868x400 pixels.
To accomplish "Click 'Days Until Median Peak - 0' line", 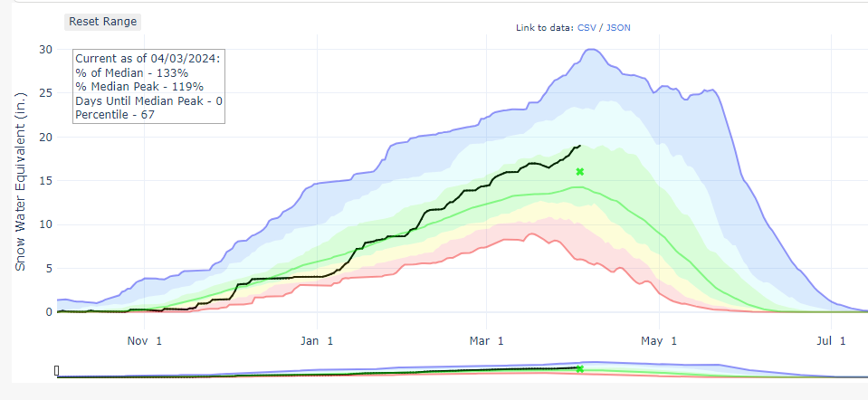I will click(148, 101).
